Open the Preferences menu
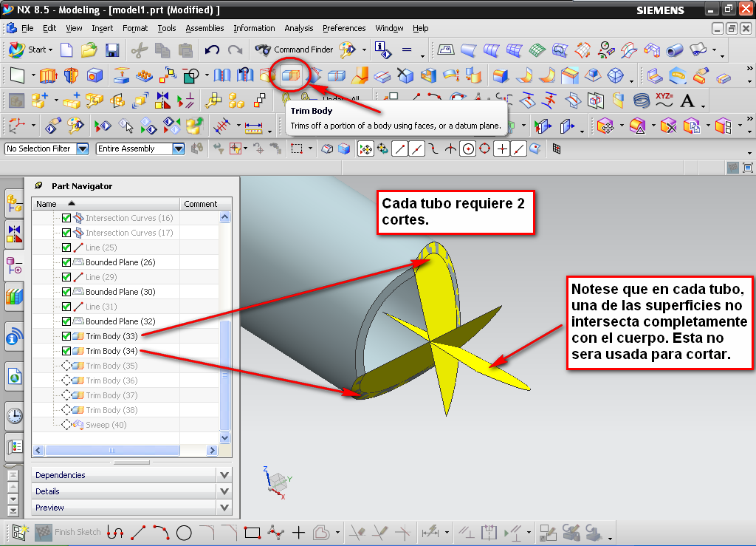756x546 pixels. pyautogui.click(x=344, y=28)
